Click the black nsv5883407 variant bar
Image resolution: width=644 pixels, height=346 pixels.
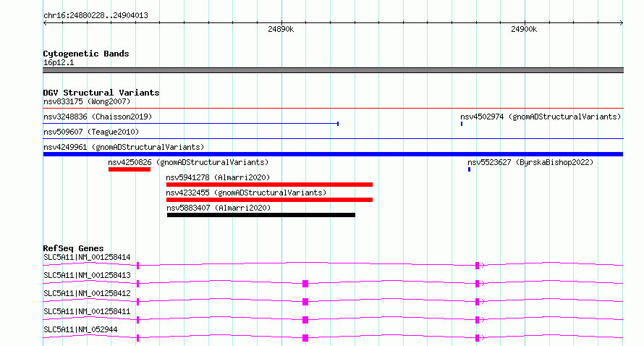[x=261, y=215]
